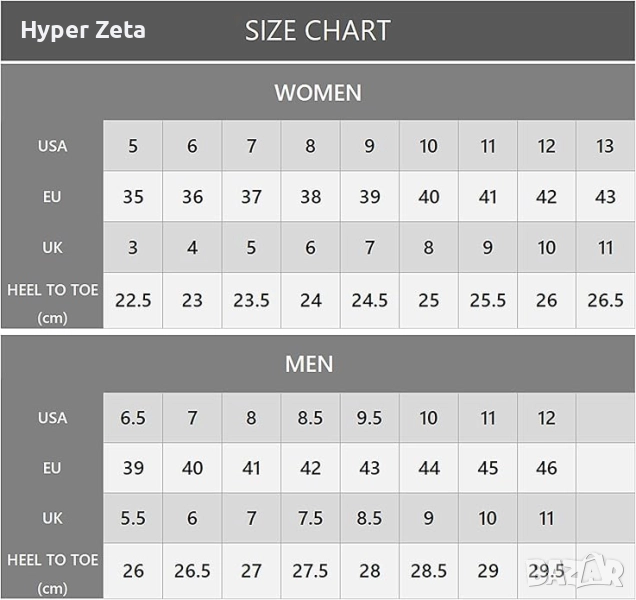Select men's EU size 46 cell
Screen dimensions: 636x600
(x=546, y=468)
